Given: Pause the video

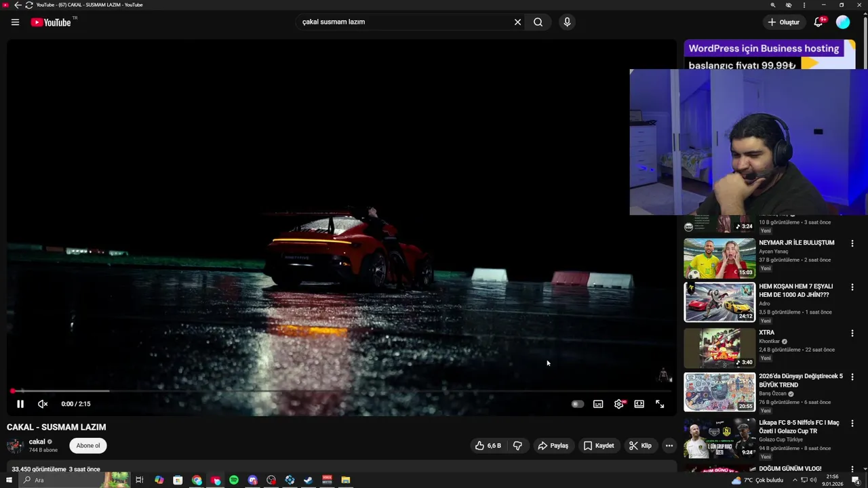Looking at the screenshot, I should pos(20,404).
